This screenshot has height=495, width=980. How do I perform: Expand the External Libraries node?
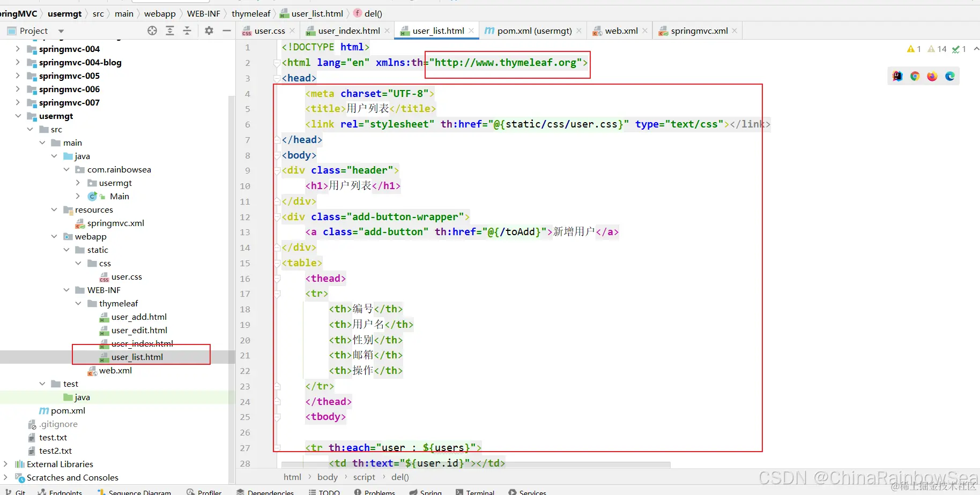point(6,464)
